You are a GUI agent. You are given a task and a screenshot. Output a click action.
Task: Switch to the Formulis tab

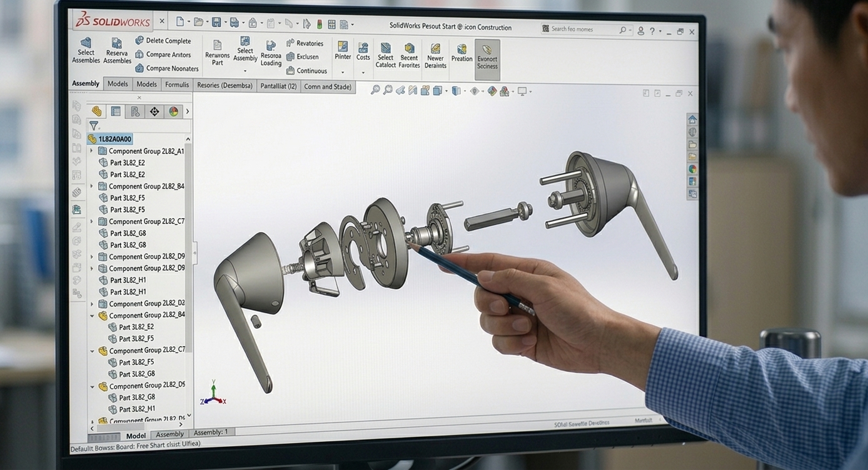(177, 84)
